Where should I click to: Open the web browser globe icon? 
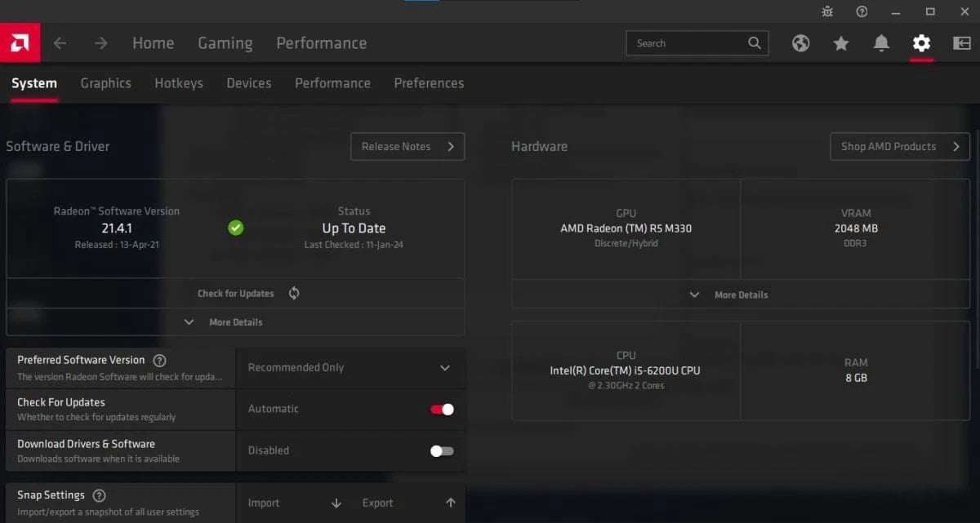[x=801, y=43]
